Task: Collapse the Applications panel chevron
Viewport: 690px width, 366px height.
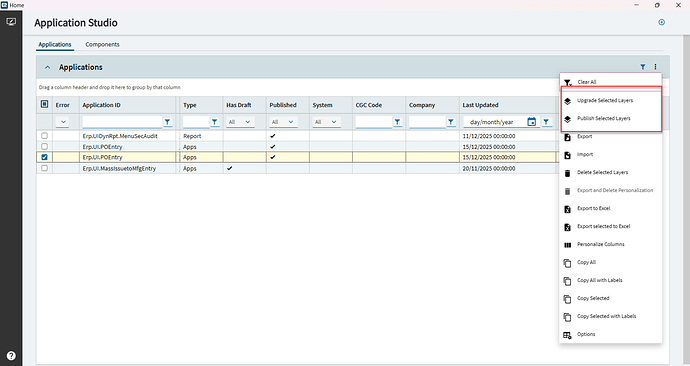Action: [48, 67]
